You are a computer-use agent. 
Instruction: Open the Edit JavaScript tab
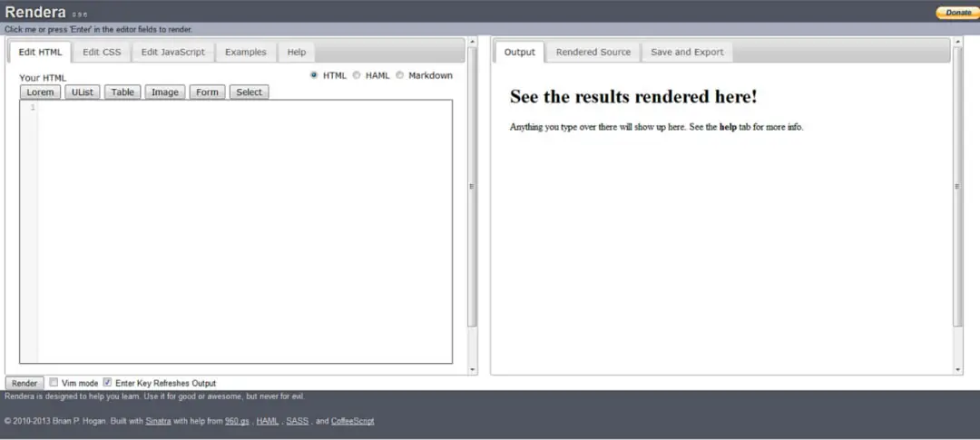173,53
